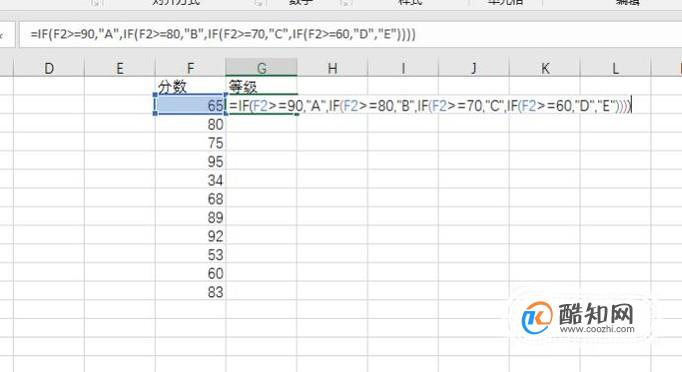
Task: Open the number format dialog launcher
Action: (x=346, y=3)
